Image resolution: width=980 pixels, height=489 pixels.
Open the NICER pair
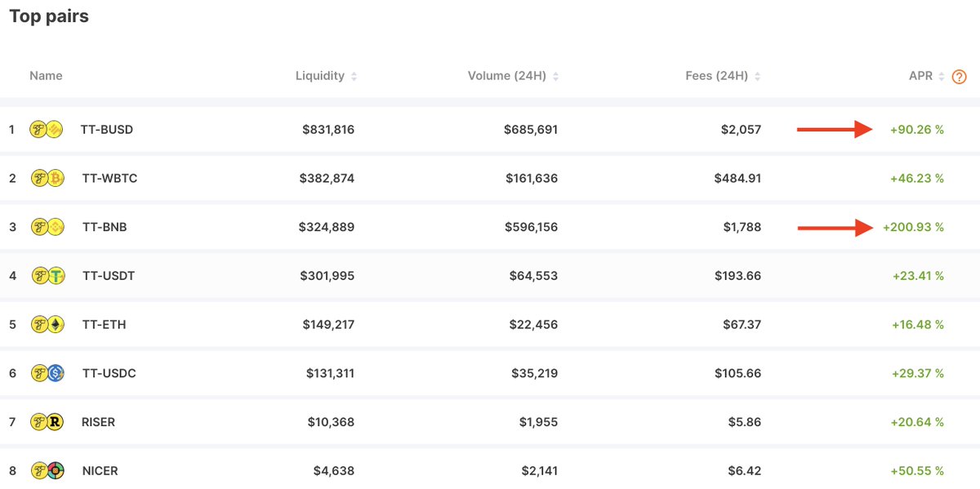100,471
